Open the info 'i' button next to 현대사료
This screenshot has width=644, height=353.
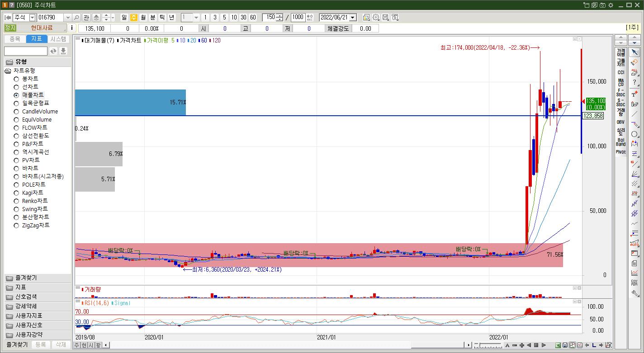tap(71, 28)
